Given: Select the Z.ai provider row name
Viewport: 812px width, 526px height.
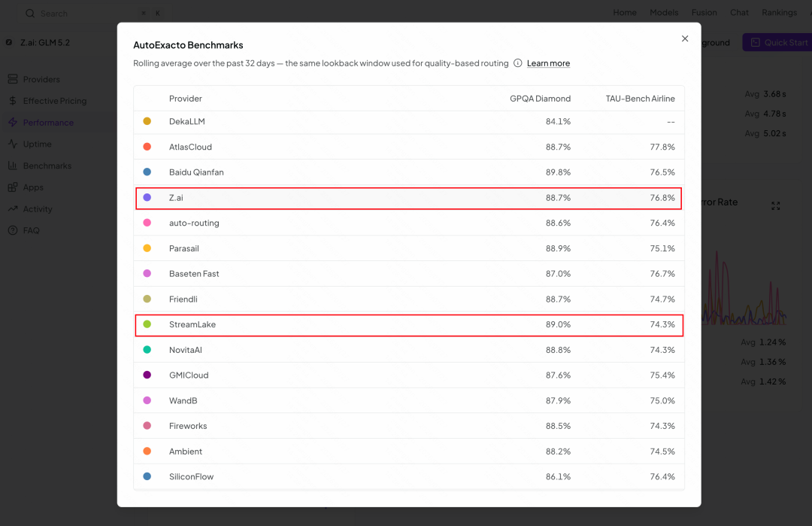Looking at the screenshot, I should pos(176,197).
